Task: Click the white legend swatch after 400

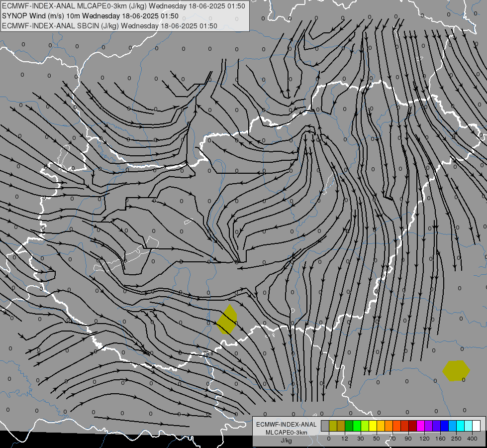Action: click(x=477, y=426)
